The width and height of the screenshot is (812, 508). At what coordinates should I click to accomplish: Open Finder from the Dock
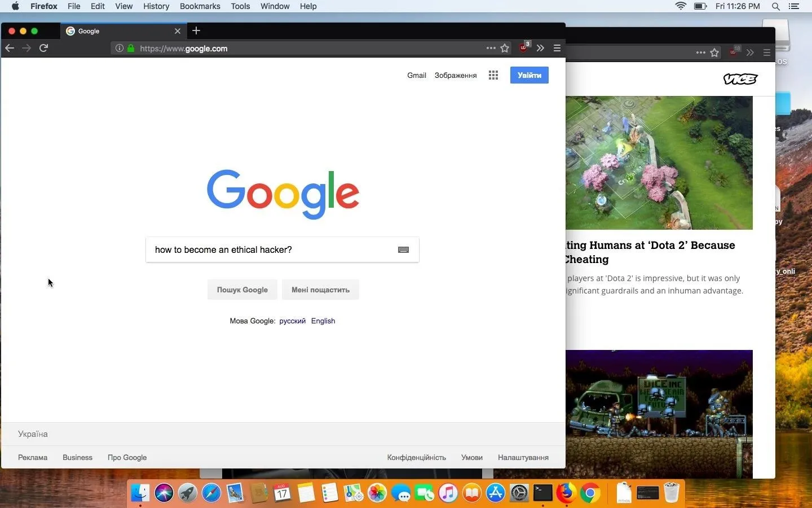tap(140, 493)
